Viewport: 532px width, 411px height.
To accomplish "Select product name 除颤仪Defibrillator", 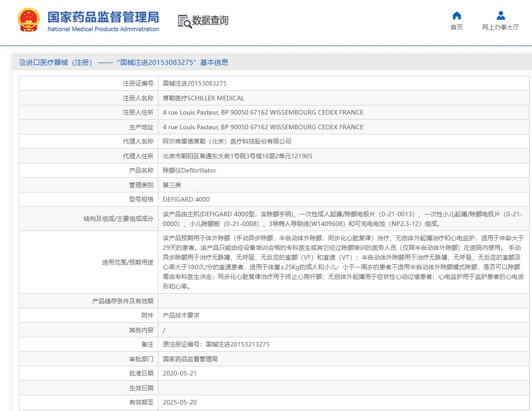I will click(x=189, y=170).
